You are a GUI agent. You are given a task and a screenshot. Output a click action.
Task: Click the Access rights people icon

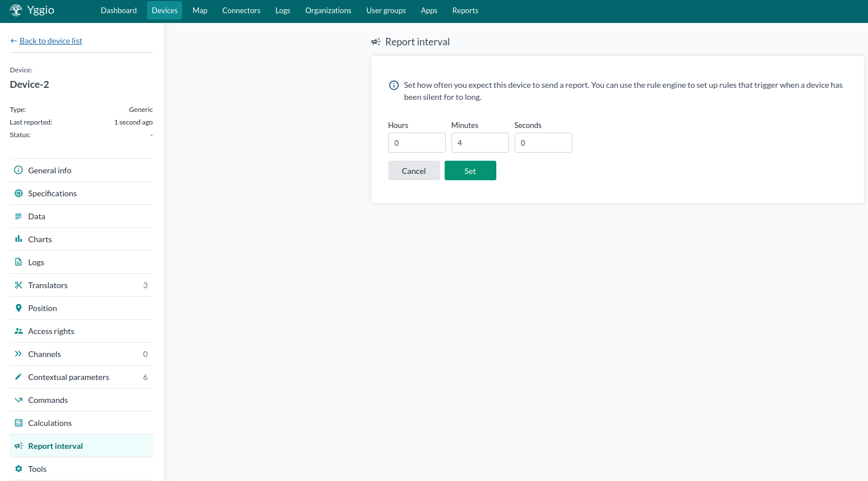[x=18, y=331]
